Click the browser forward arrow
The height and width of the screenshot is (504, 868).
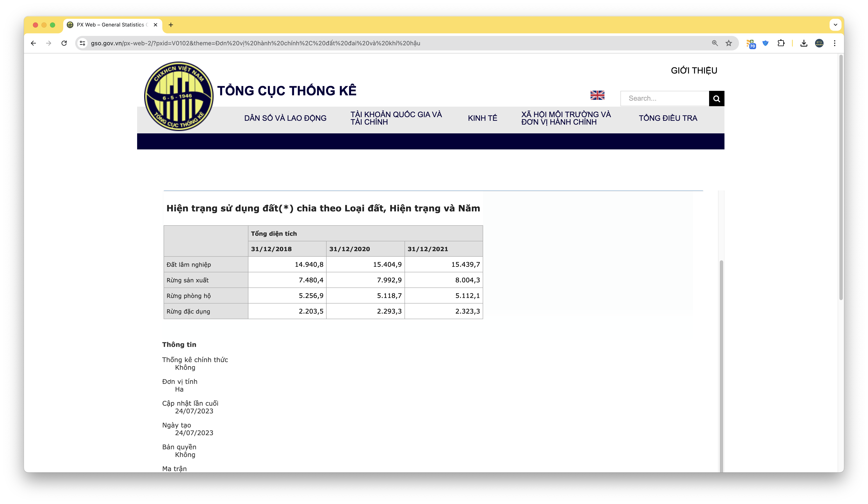48,43
